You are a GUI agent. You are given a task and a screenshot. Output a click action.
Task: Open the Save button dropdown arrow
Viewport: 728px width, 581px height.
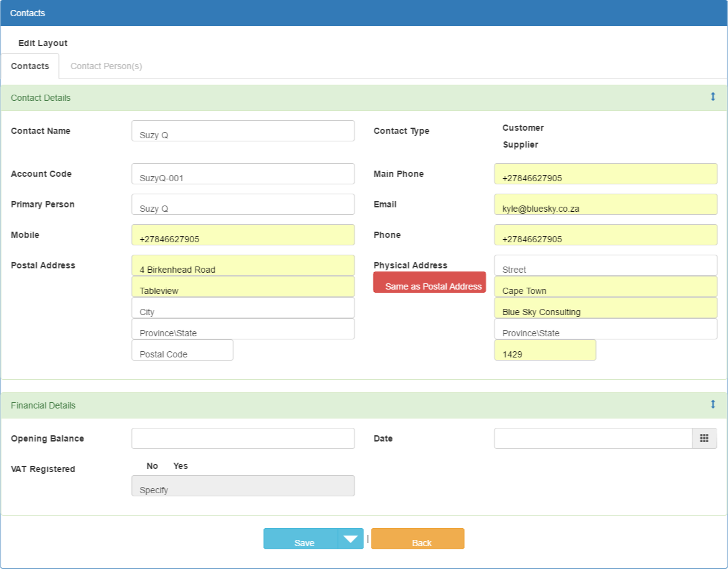[350, 539]
